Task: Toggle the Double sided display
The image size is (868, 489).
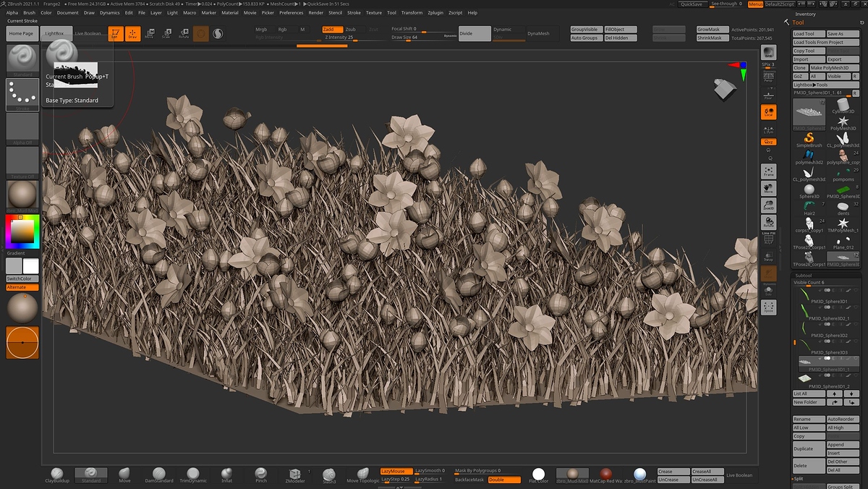Action: 504,480
